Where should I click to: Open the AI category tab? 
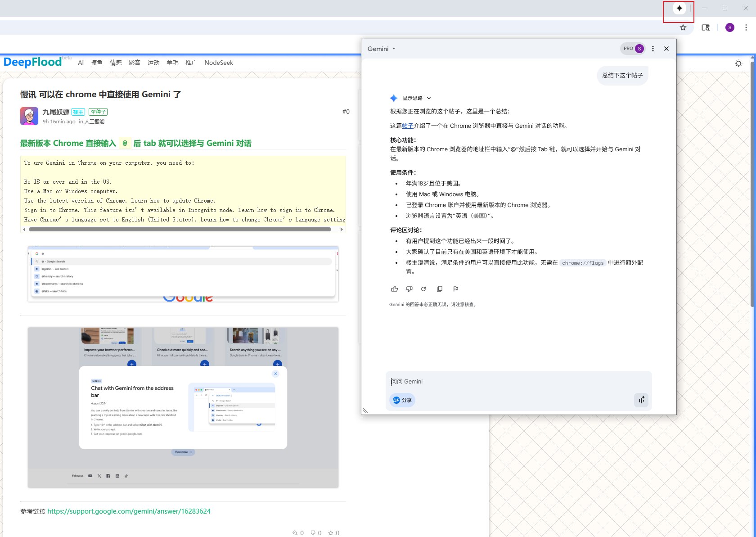tap(81, 63)
